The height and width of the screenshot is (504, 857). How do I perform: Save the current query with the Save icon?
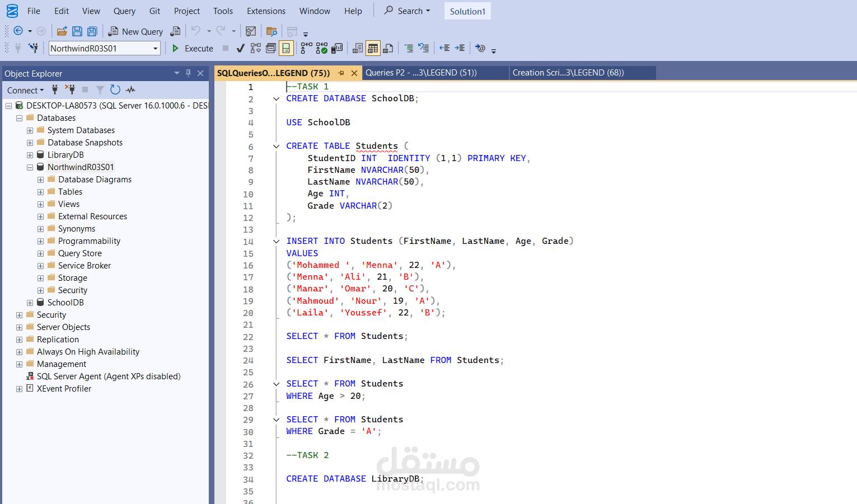(x=77, y=31)
